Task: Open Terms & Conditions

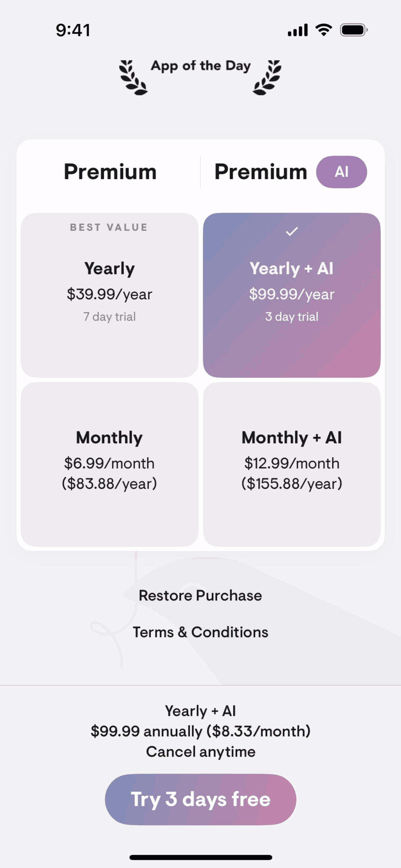Action: tap(201, 632)
